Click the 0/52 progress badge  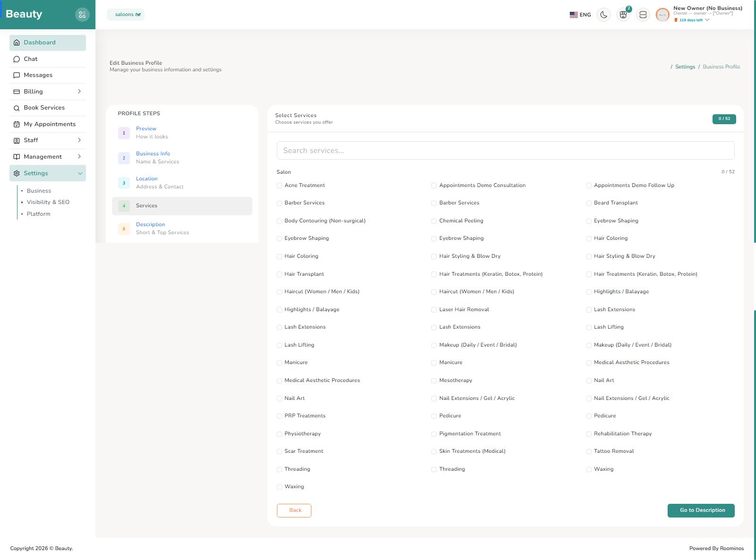pos(724,119)
